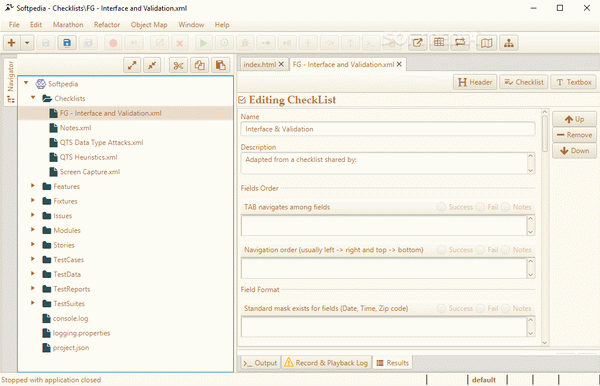Click the looping arrows toolbar icon
Image resolution: width=600 pixels, height=386 pixels.
pos(460,42)
